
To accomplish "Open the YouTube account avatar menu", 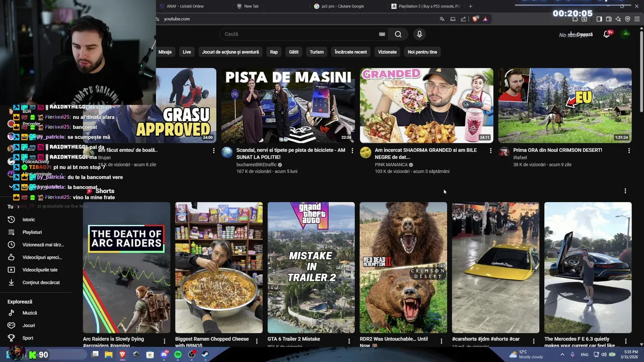I will (625, 34).
